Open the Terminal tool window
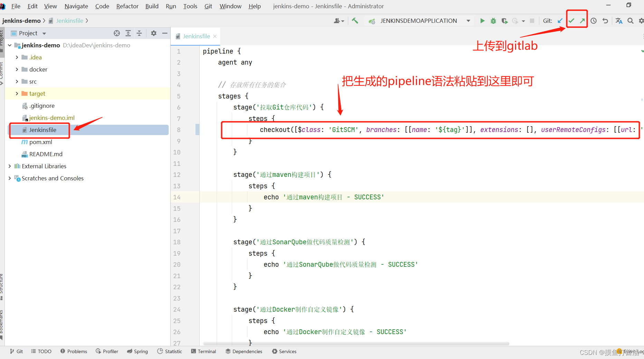This screenshot has width=644, height=359. click(203, 351)
